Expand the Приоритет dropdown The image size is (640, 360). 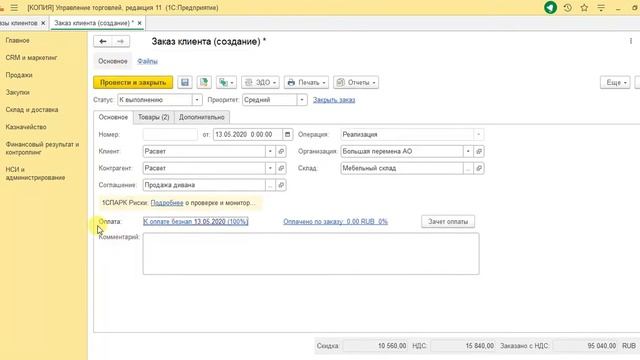302,100
